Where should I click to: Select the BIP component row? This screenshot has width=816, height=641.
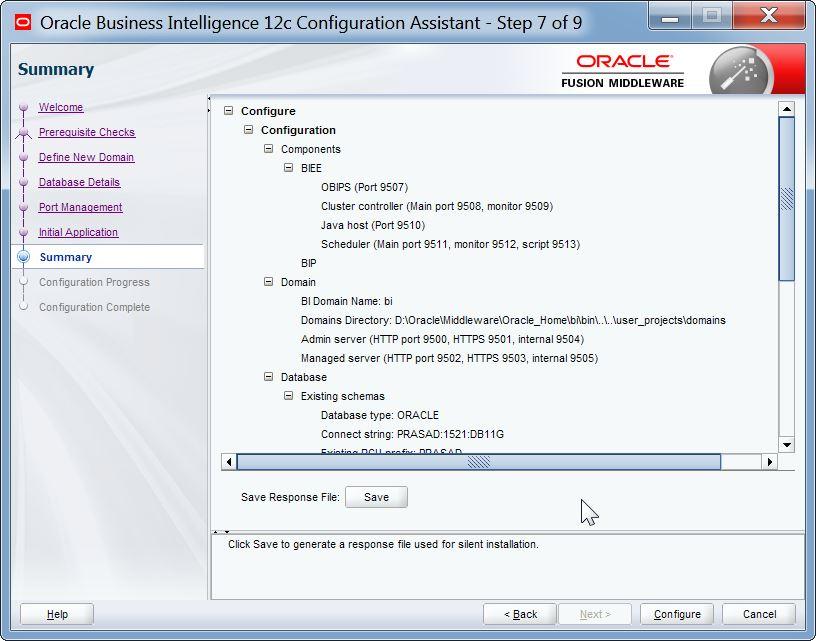[x=309, y=263]
